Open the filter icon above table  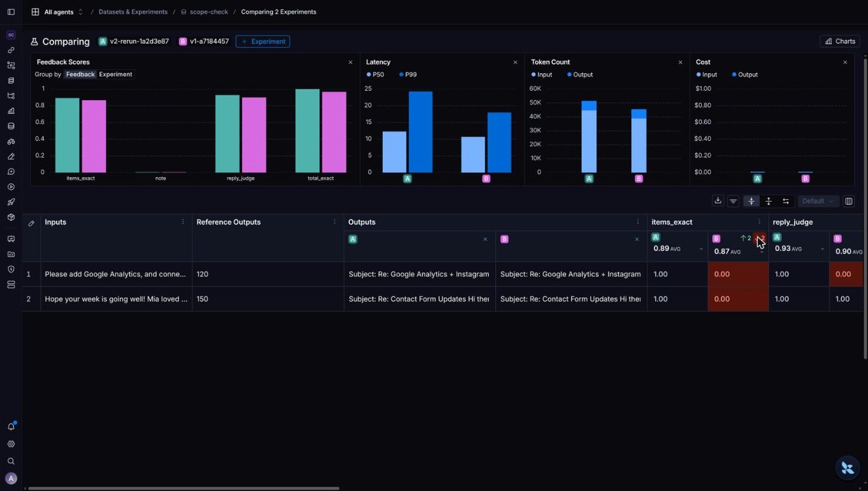[733, 201]
